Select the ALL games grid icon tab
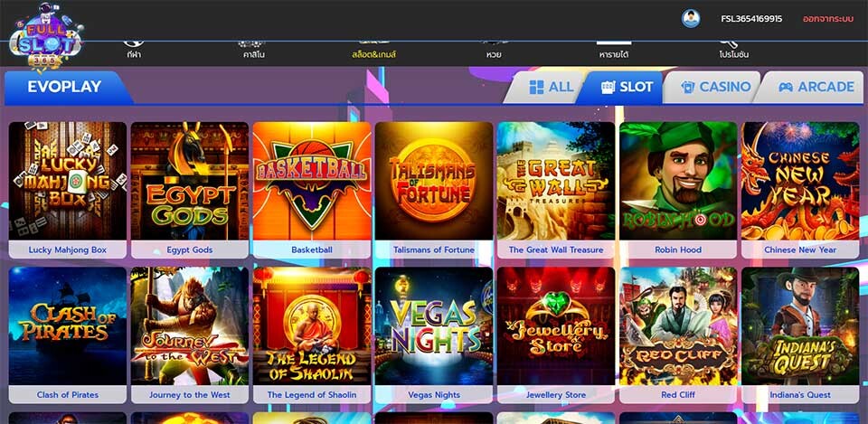The width and height of the screenshot is (868, 424). coord(551,87)
